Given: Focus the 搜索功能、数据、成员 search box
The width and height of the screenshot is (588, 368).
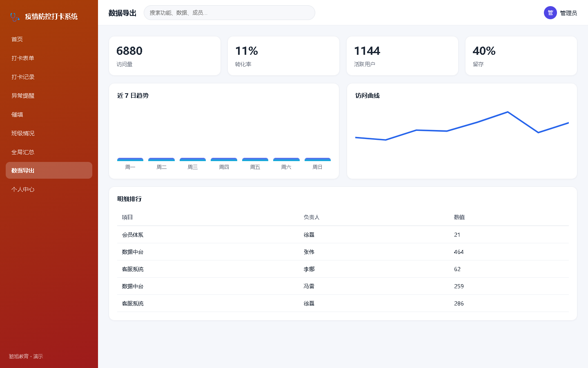Looking at the screenshot, I should tap(229, 13).
